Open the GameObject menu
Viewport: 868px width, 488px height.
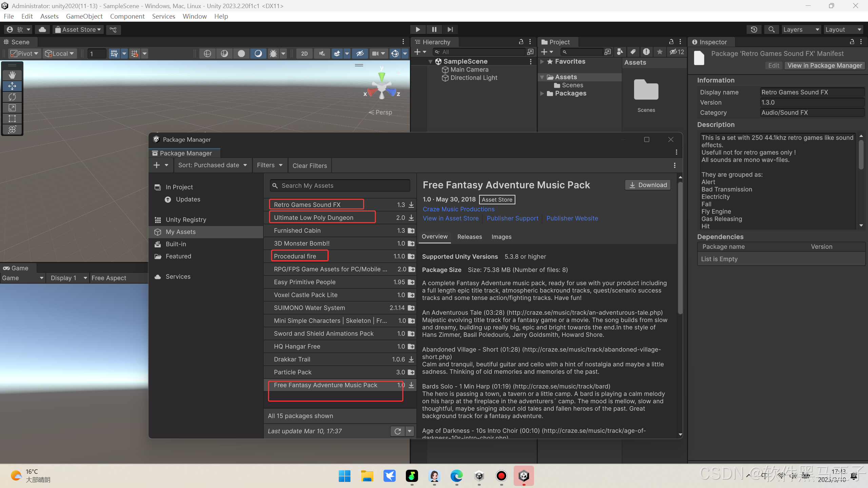84,16
